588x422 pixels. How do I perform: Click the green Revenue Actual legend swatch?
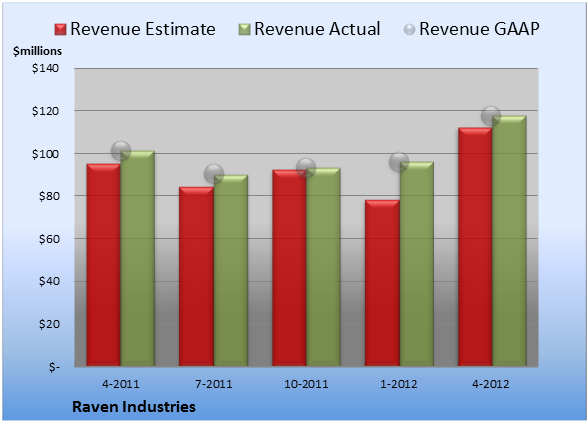click(x=244, y=30)
